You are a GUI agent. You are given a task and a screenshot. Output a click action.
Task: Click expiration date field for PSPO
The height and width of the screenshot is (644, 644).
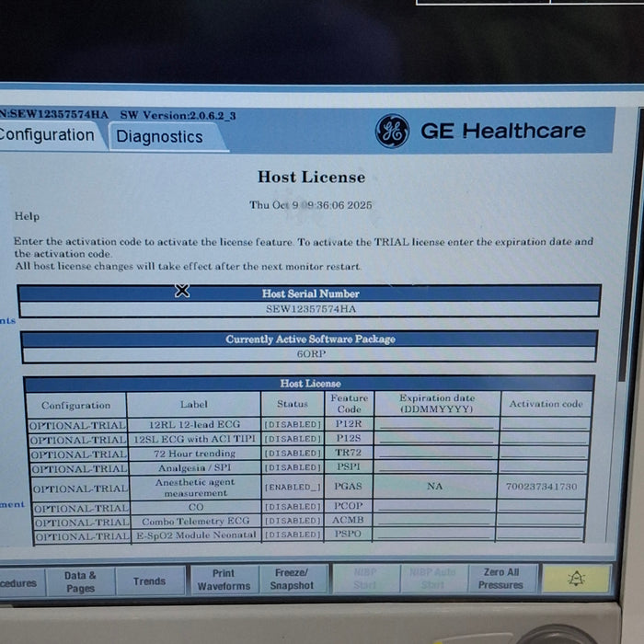click(433, 535)
